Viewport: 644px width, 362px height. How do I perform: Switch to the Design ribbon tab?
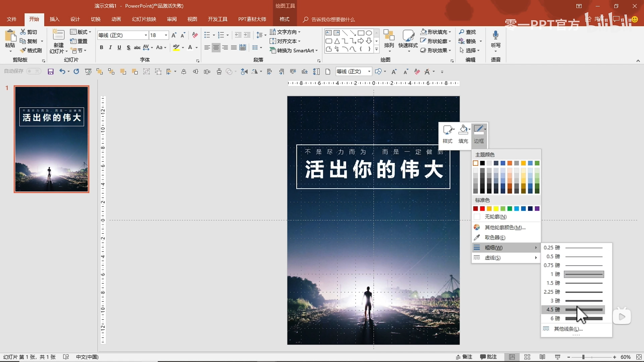tap(75, 19)
